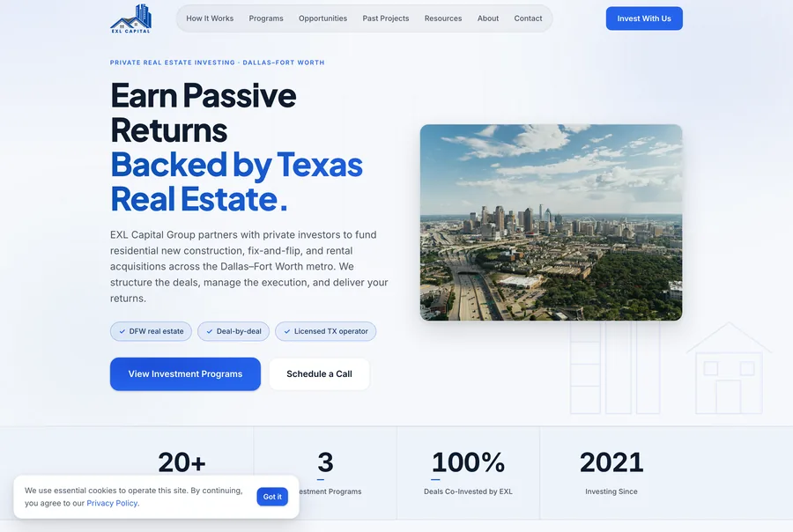
Task: Click the Earn Passive Returns headline
Action: [204, 113]
